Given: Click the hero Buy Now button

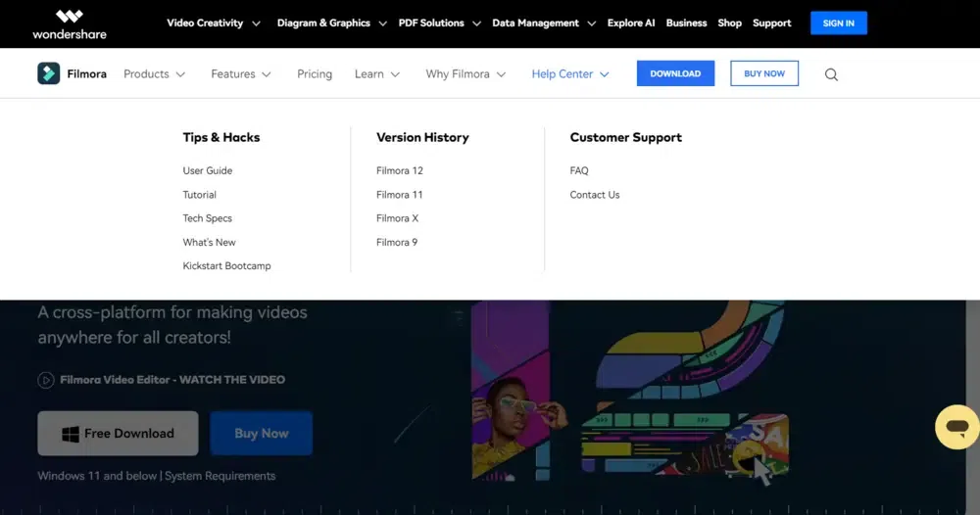Looking at the screenshot, I should point(262,433).
